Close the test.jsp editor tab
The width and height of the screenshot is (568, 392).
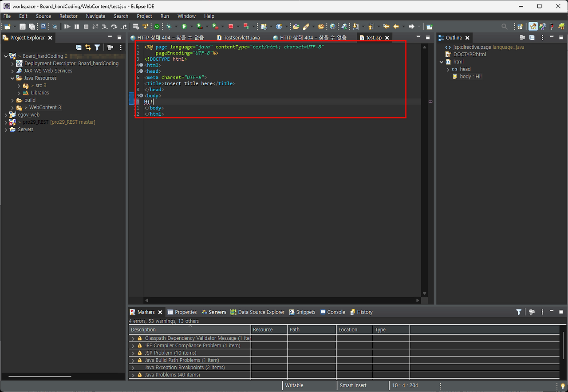(387, 38)
